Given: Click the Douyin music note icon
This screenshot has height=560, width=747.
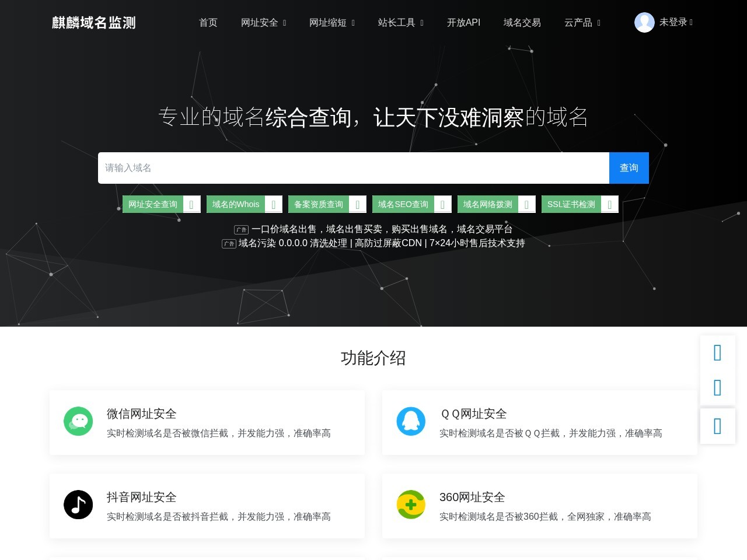Looking at the screenshot, I should pyautogui.click(x=78, y=505).
